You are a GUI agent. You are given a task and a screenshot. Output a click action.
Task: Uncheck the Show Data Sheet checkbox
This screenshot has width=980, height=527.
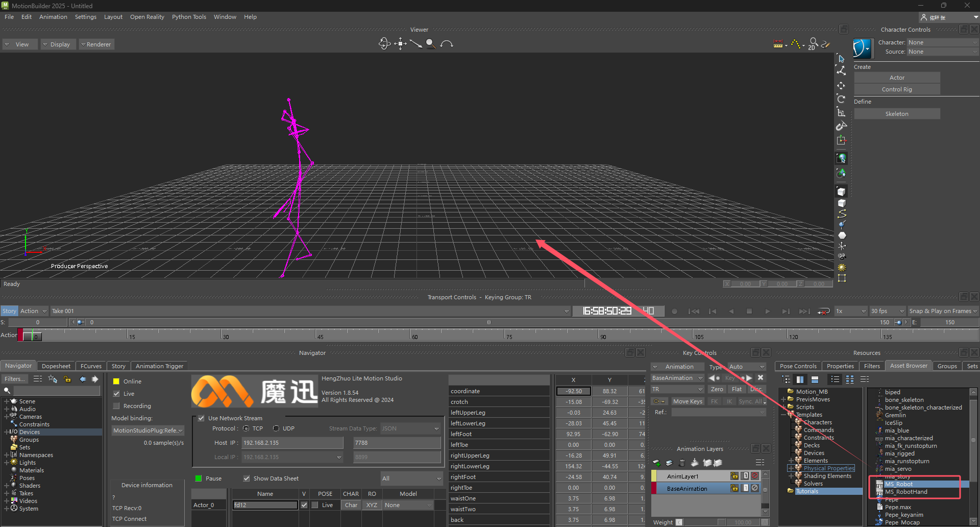[247, 478]
